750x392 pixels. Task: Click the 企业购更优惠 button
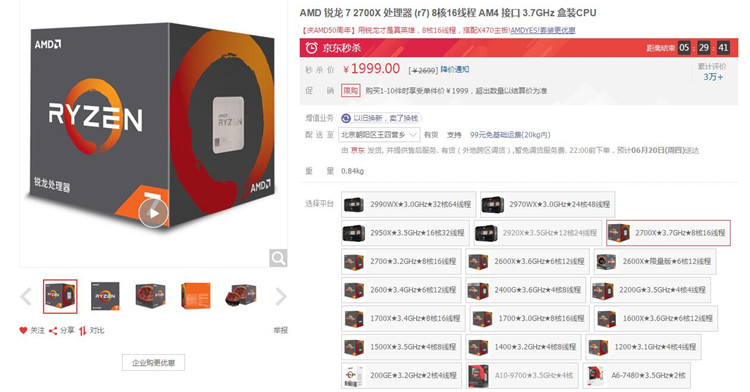154,362
